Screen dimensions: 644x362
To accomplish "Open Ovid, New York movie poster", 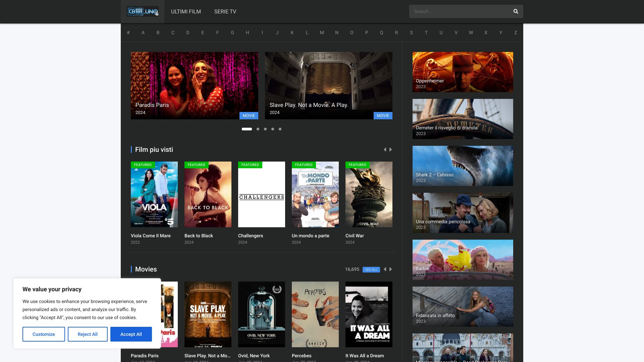I will coord(262,314).
